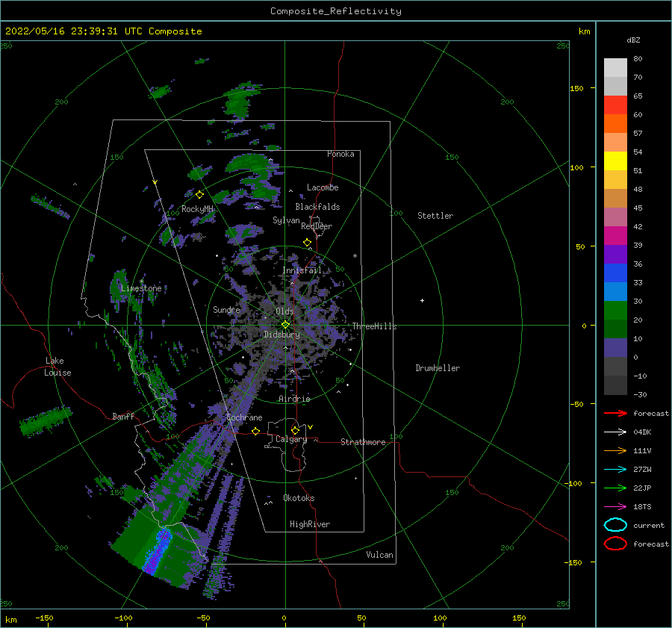Click the Didsbury town label
Screen dimensions: 672x628
[281, 335]
